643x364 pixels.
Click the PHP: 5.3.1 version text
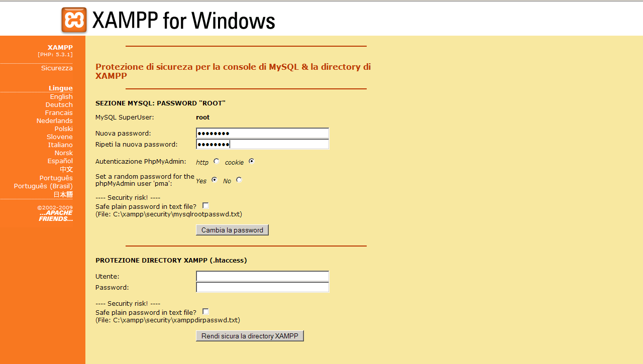[x=55, y=54]
